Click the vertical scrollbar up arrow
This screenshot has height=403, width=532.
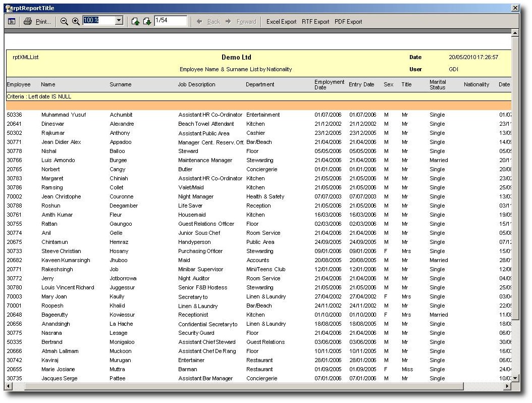(515, 33)
